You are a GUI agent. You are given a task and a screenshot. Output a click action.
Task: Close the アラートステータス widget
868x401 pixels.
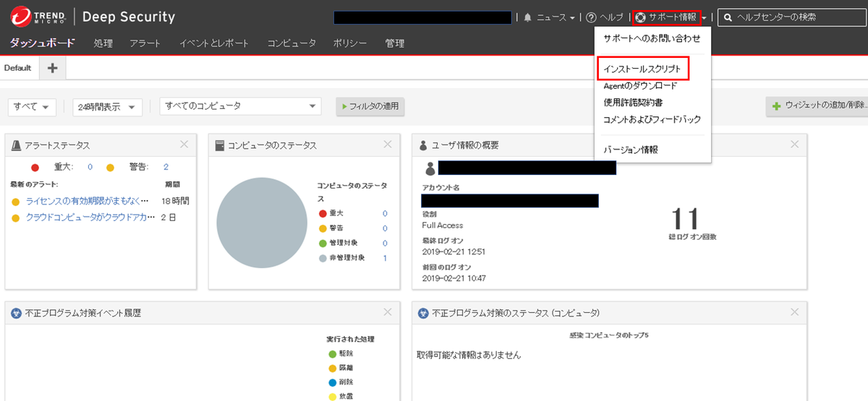pyautogui.click(x=184, y=145)
